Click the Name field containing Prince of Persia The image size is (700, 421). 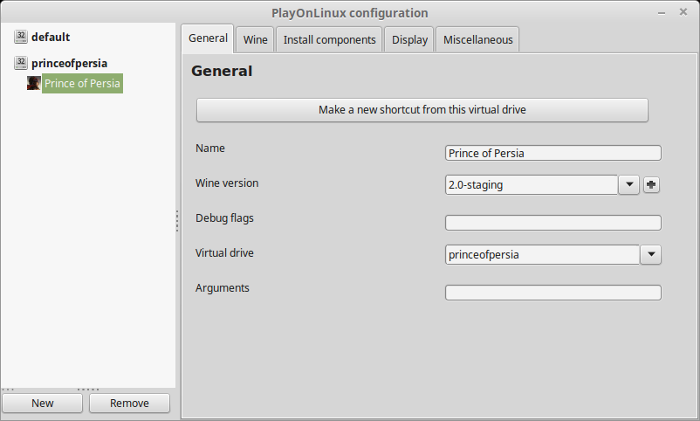point(553,153)
